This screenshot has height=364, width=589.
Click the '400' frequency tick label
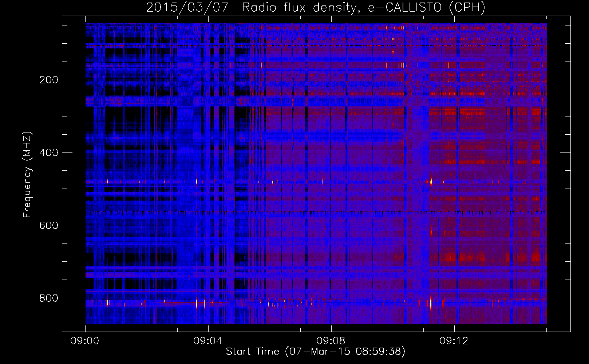49,153
